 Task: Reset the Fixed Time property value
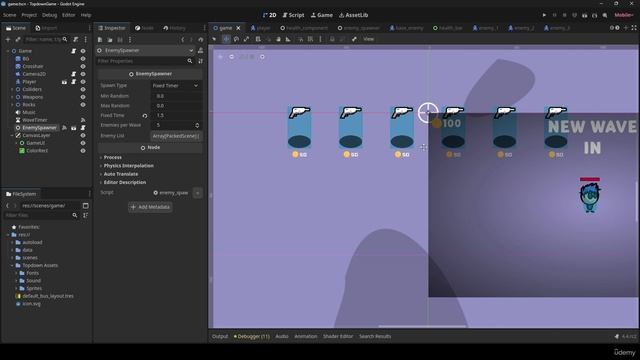click(144, 116)
